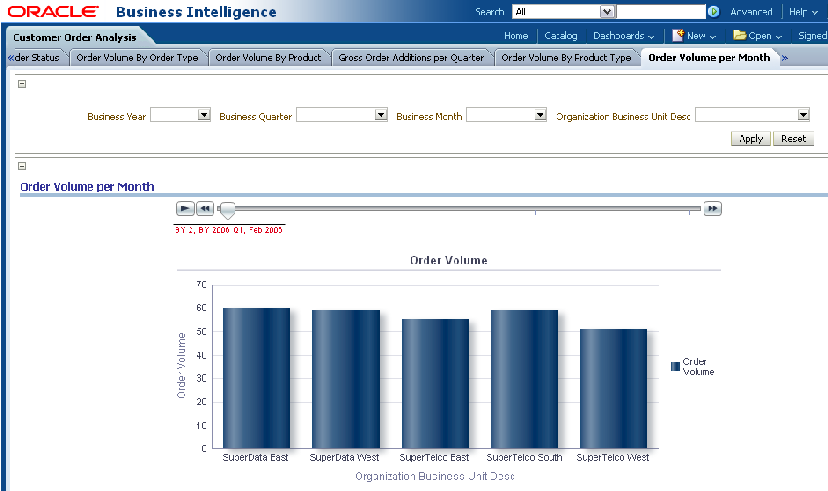Click the Customer Order Analysis dashboard title
Viewport: 828px width, 491px height.
pyautogui.click(x=74, y=37)
